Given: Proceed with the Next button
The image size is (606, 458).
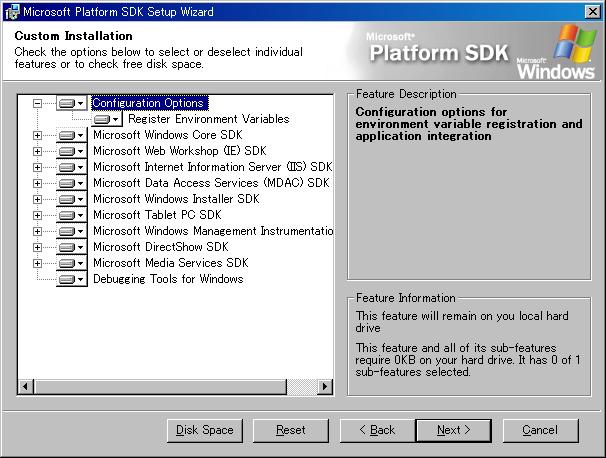Looking at the screenshot, I should point(454,430).
